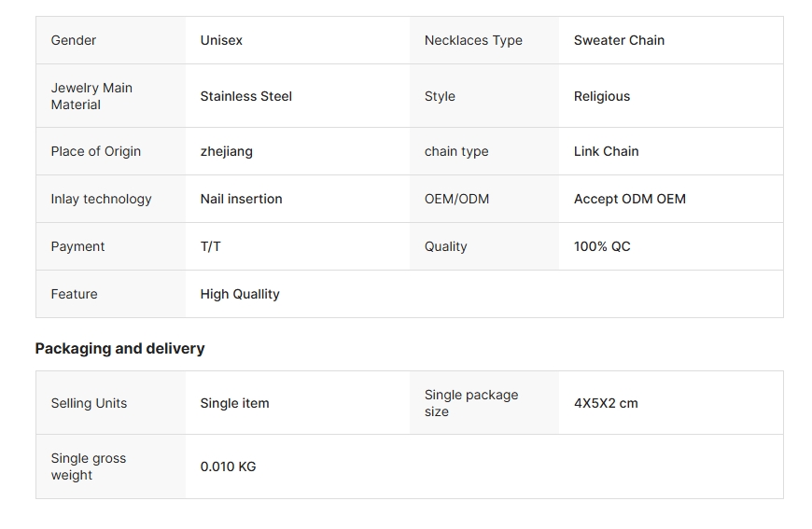Click the Place of Origin label
Image resolution: width=812 pixels, height=529 pixels.
click(x=96, y=151)
